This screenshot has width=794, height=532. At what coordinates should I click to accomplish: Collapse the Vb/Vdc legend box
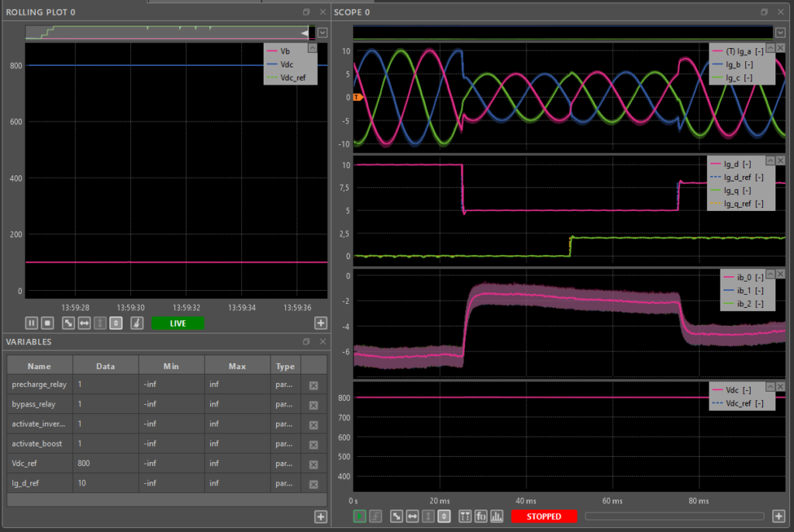[x=312, y=47]
